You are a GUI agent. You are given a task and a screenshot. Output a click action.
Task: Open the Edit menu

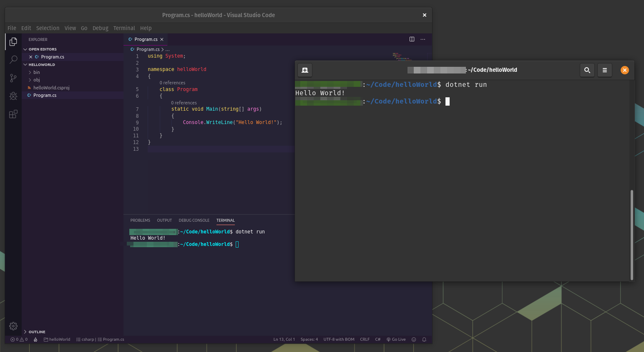point(26,28)
